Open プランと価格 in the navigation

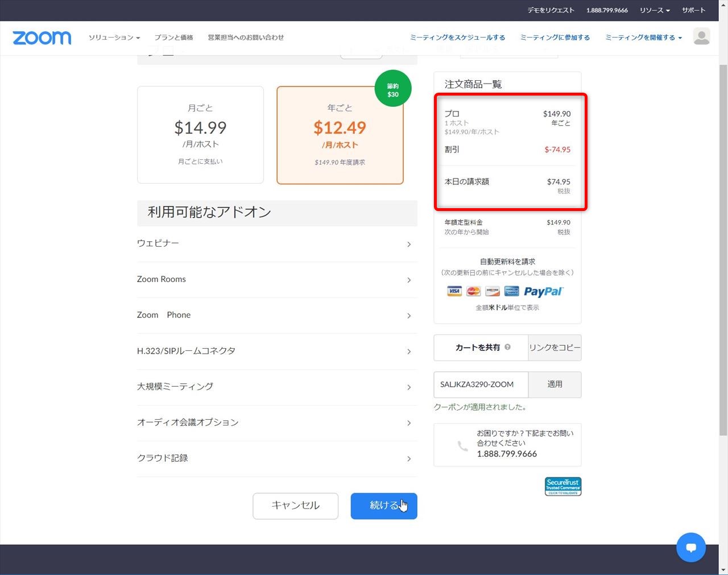pos(174,38)
